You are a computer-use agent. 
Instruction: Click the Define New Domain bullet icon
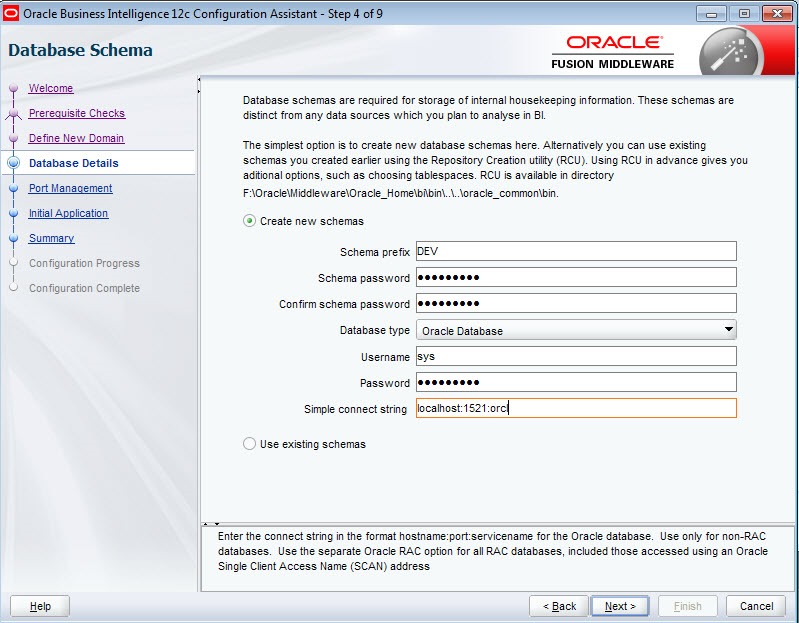(14, 138)
